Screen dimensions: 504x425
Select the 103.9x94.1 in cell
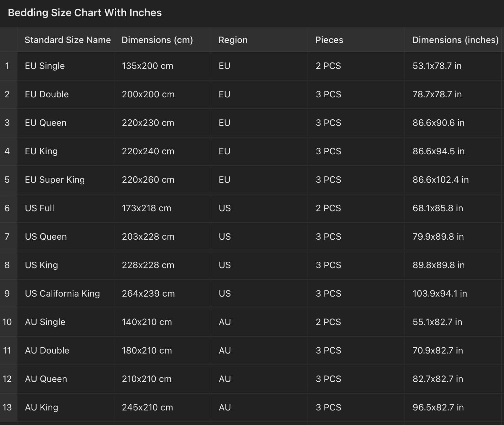(x=440, y=294)
